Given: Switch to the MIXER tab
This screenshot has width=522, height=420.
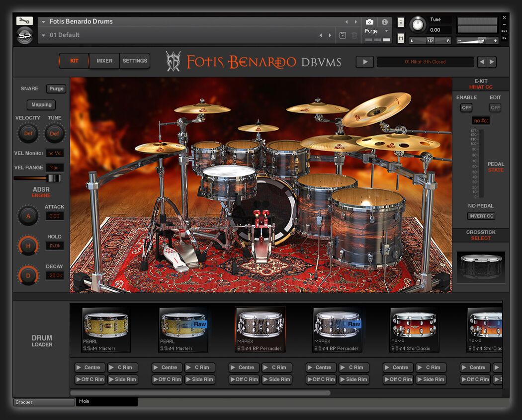Looking at the screenshot, I should [x=104, y=61].
